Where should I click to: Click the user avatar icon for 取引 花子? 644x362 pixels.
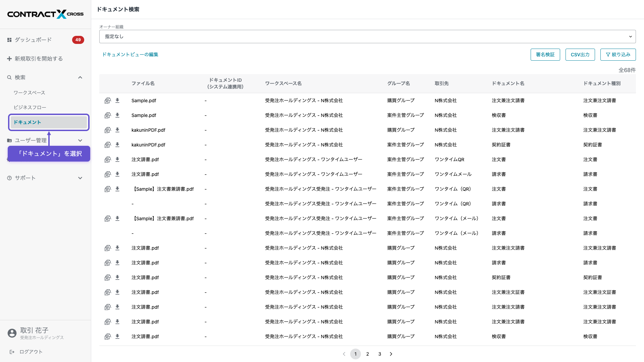(12, 333)
